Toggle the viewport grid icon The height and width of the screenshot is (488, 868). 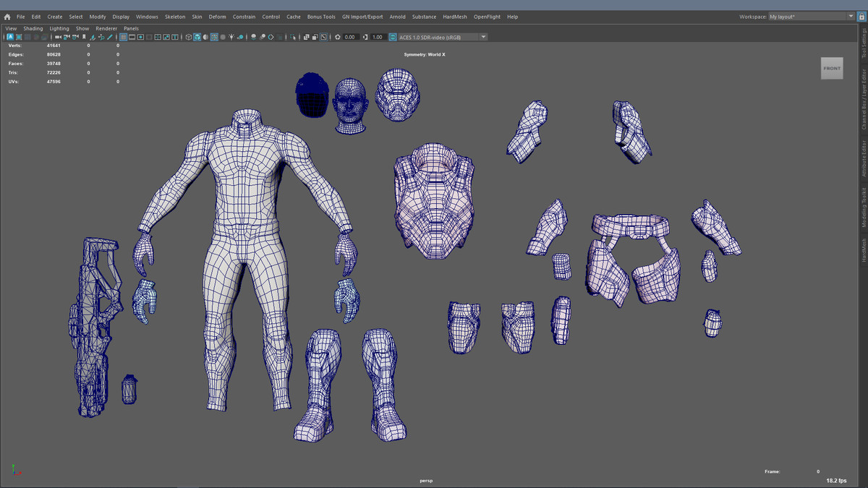tap(122, 37)
